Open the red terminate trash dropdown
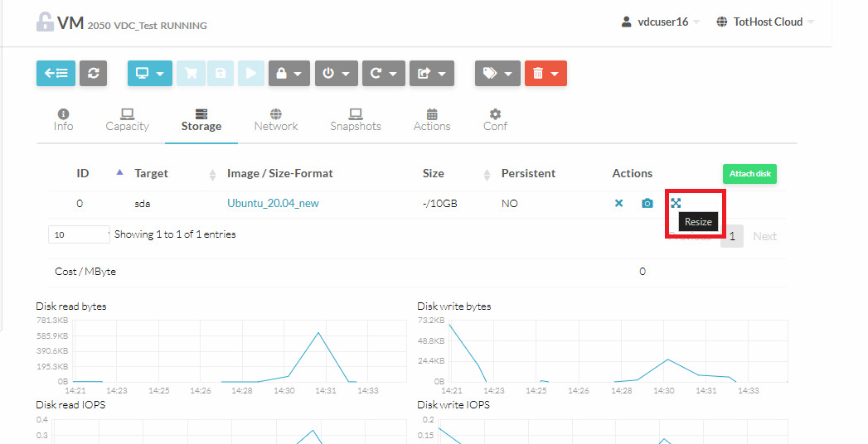 click(546, 73)
